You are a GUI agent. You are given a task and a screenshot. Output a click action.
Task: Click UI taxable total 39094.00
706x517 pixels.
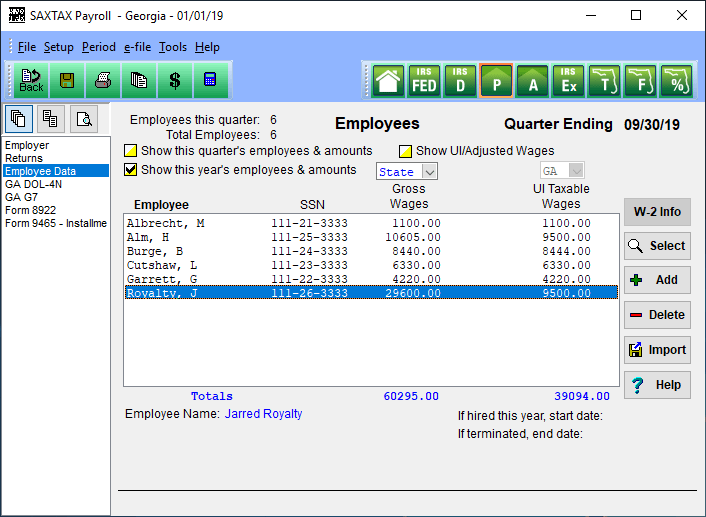click(582, 396)
